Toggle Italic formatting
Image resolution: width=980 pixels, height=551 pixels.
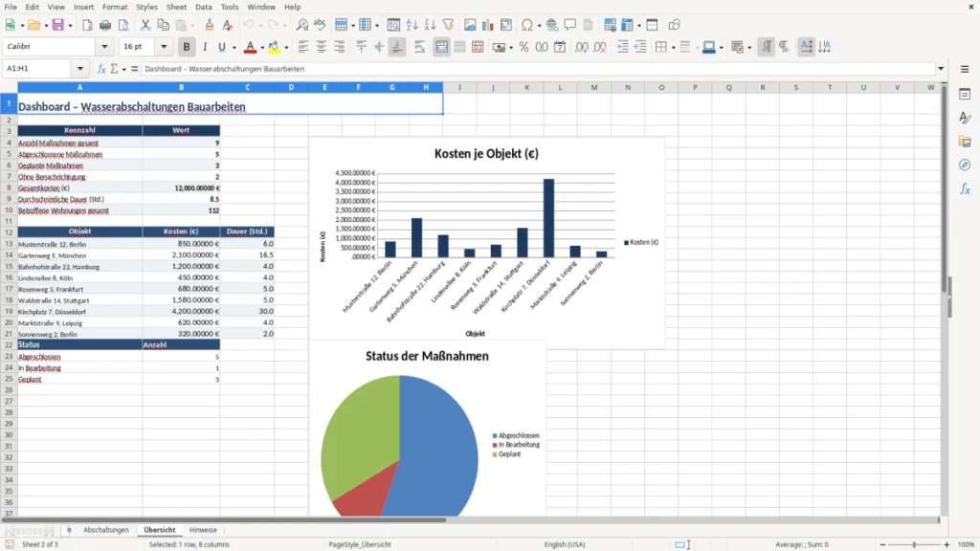tap(205, 47)
